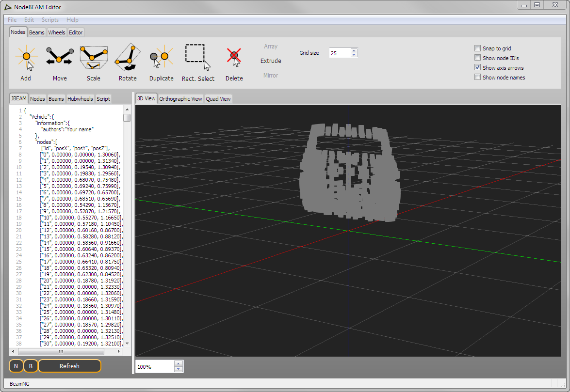The width and height of the screenshot is (570, 392).
Task: Click the "authors":"Your name" line
Action: 67,129
